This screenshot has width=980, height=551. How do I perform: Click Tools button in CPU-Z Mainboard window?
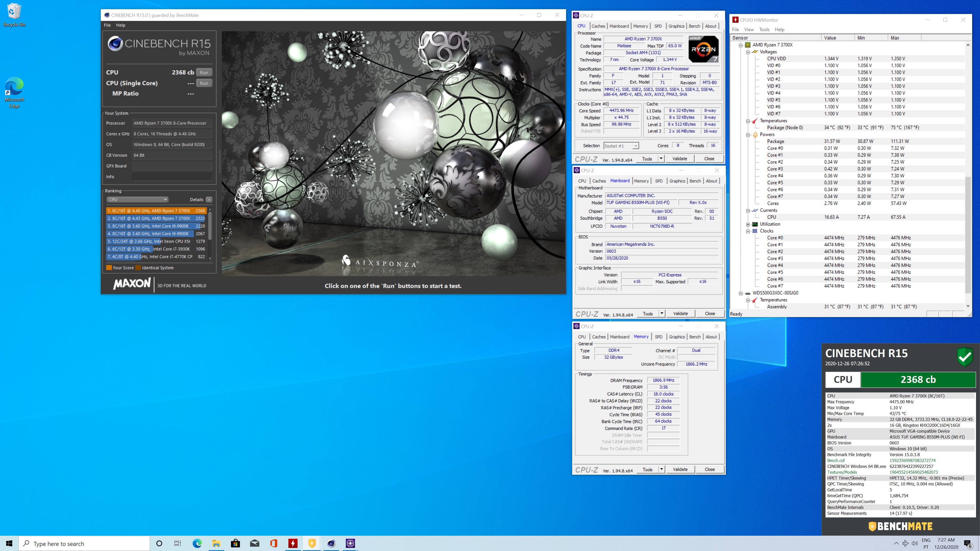click(648, 313)
